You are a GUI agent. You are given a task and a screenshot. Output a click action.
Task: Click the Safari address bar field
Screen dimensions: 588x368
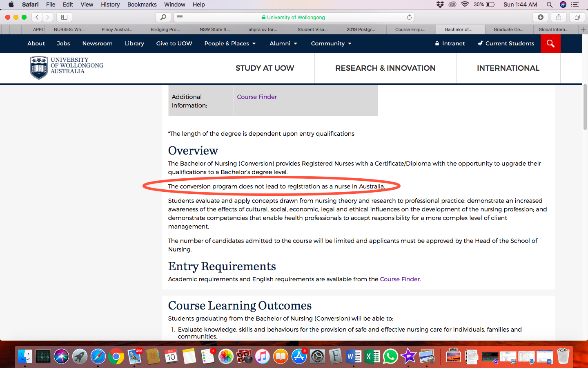[x=294, y=17]
